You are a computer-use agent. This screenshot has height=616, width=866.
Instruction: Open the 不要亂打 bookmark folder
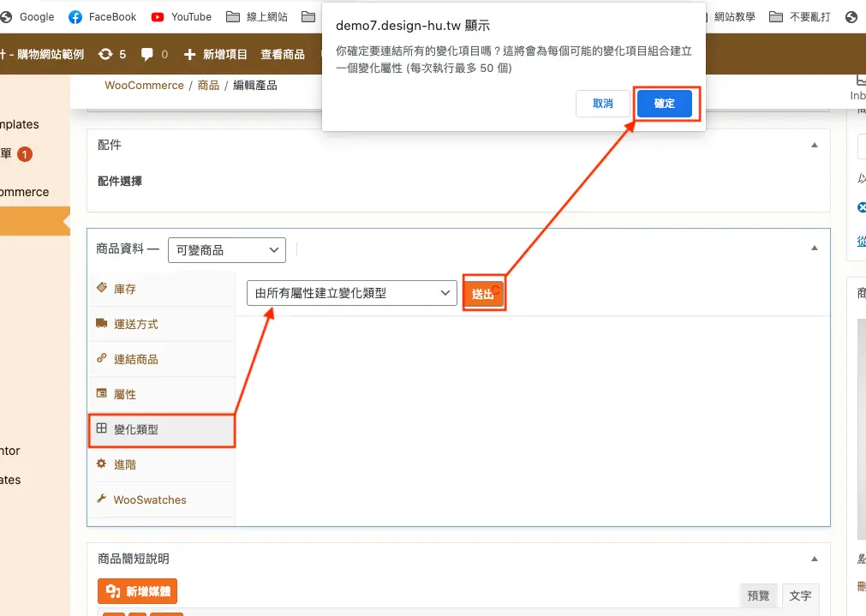[800, 17]
